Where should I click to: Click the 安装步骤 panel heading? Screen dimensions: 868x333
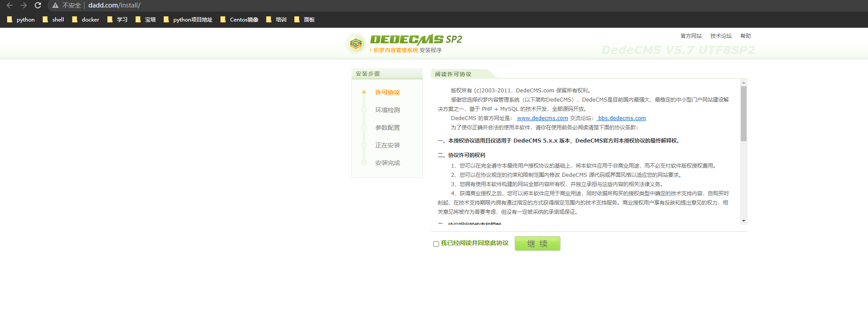[368, 74]
